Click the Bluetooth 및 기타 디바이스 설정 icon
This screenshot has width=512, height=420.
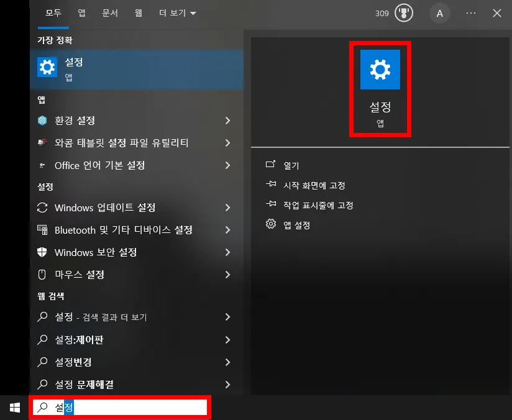coord(42,230)
